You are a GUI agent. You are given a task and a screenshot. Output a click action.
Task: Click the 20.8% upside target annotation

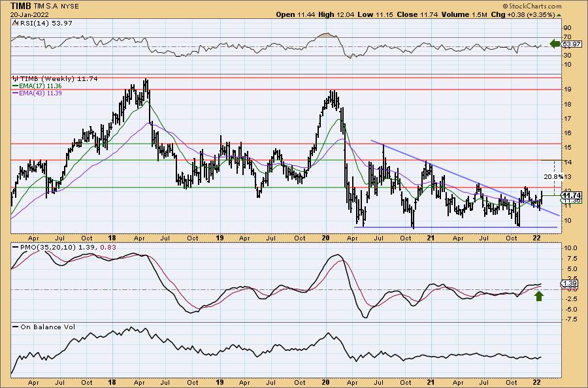tap(553, 176)
